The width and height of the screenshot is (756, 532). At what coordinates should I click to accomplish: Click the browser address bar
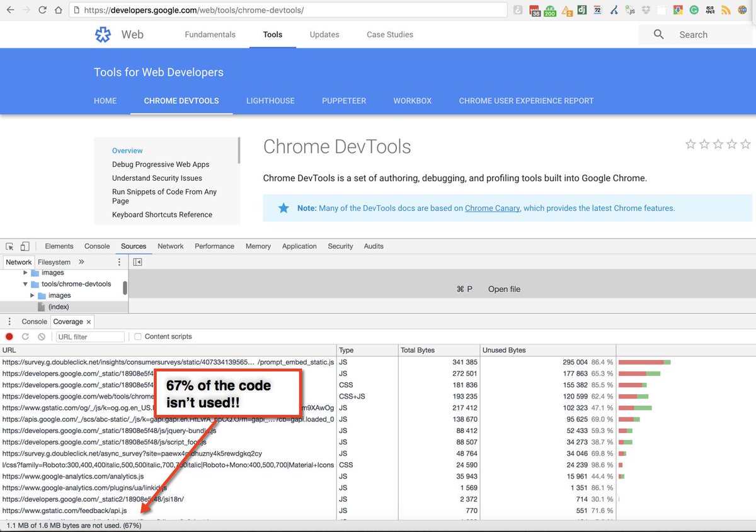pos(288,10)
